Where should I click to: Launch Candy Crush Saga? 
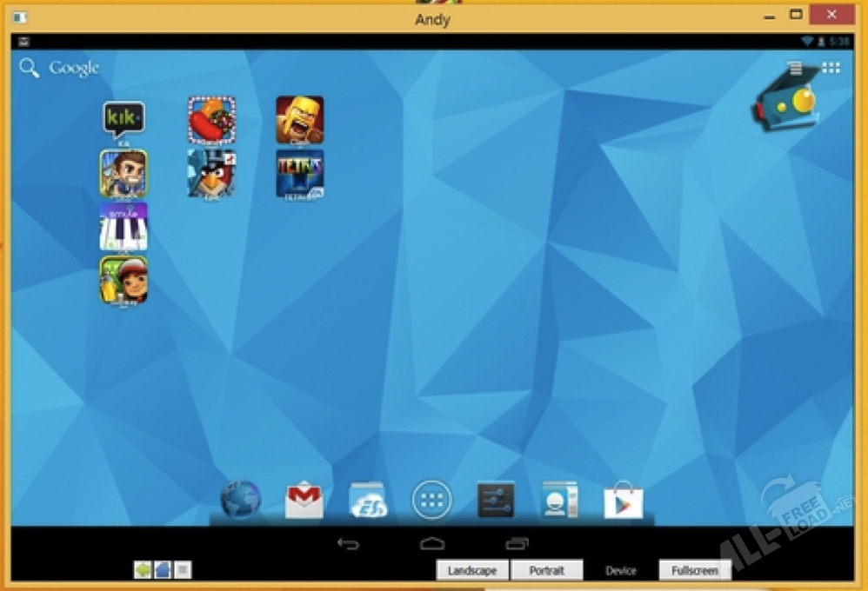point(212,120)
